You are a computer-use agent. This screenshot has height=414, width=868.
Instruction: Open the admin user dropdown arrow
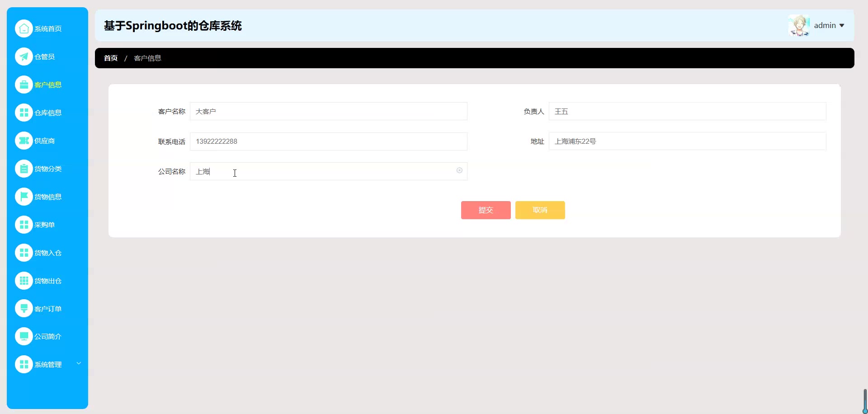842,25
